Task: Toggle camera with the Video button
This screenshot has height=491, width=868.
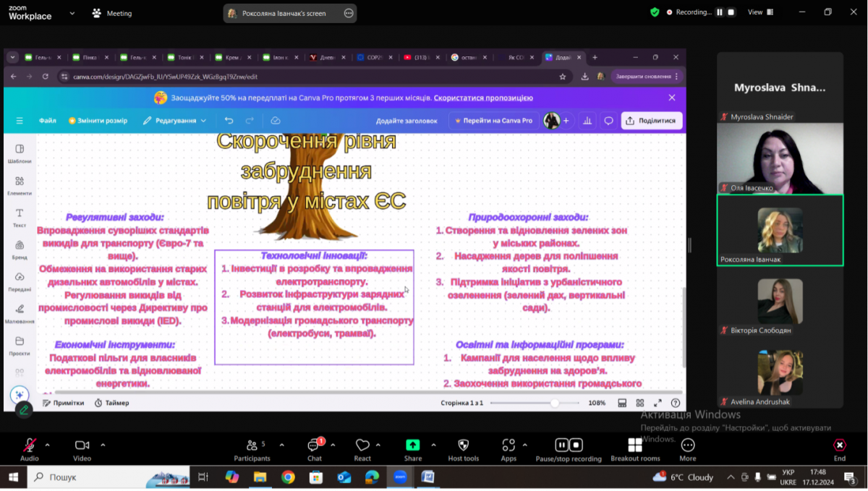Action: pos(82,445)
